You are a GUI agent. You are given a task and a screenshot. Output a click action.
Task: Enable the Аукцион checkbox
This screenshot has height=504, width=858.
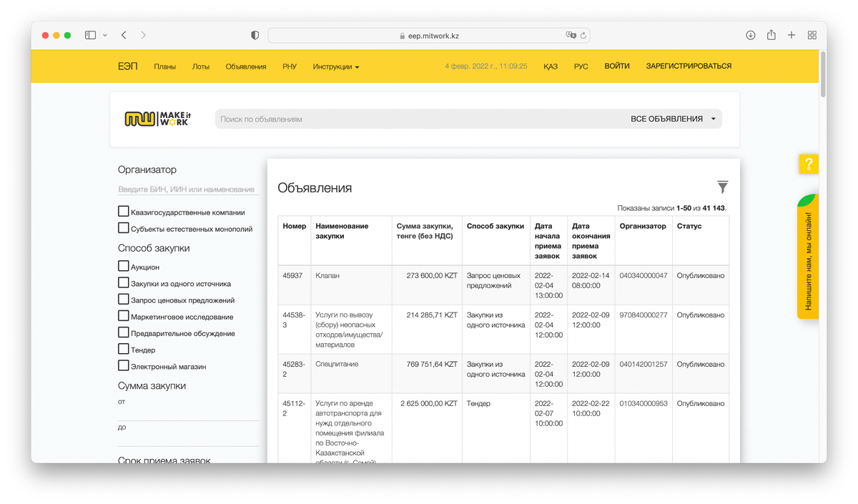[123, 266]
